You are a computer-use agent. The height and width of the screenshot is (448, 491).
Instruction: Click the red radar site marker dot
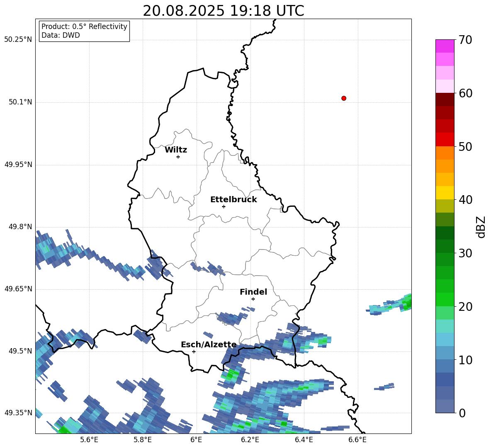click(344, 98)
